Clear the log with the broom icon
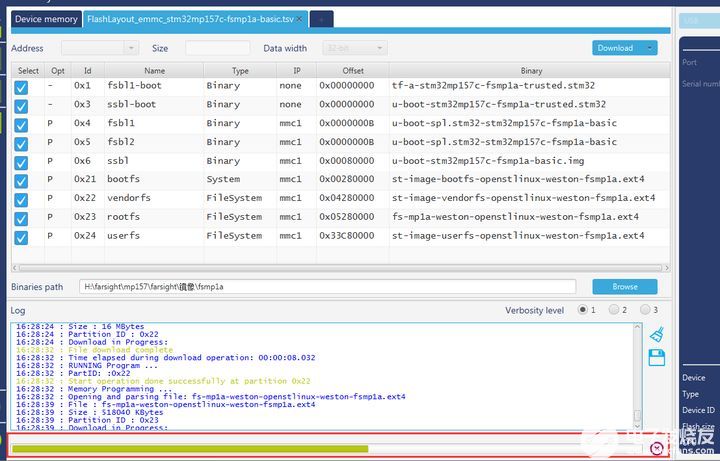Screen dimensions: 720x461 657,335
